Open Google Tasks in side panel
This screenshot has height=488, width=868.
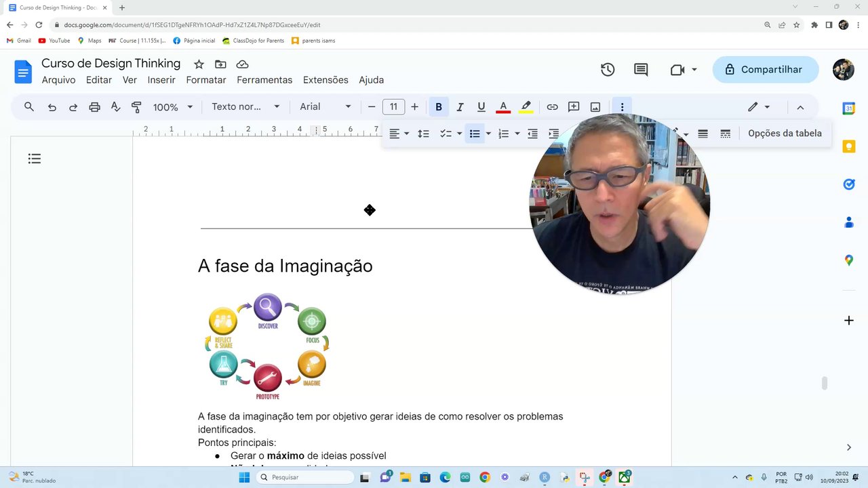pos(849,184)
